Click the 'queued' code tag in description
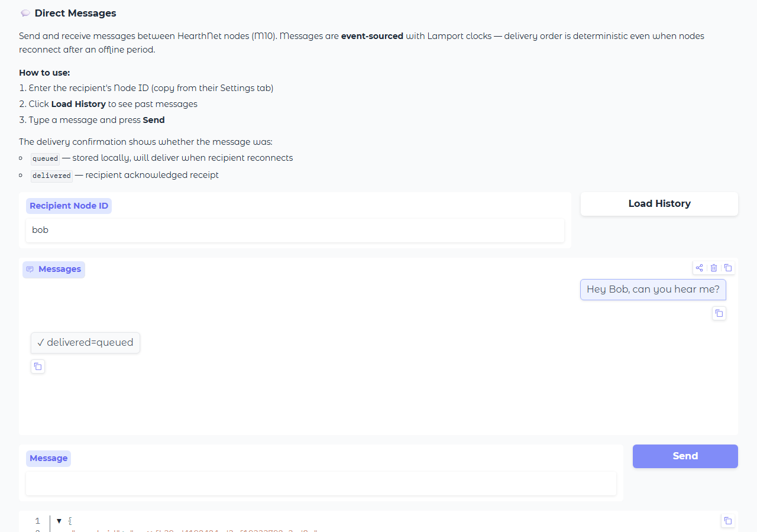Screen dimensions: 757x532 [46, 158]
